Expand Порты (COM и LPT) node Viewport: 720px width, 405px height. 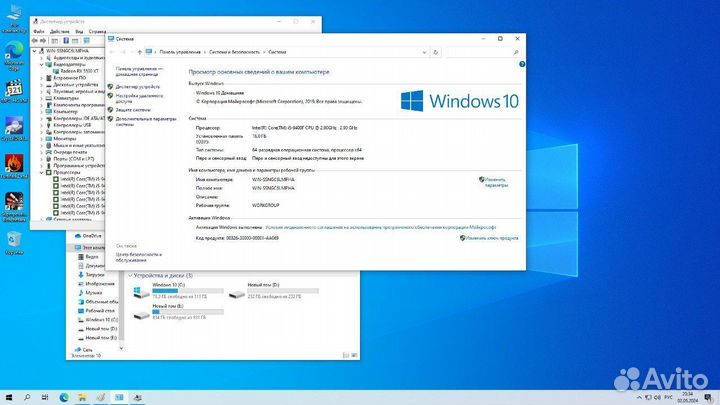point(41,159)
